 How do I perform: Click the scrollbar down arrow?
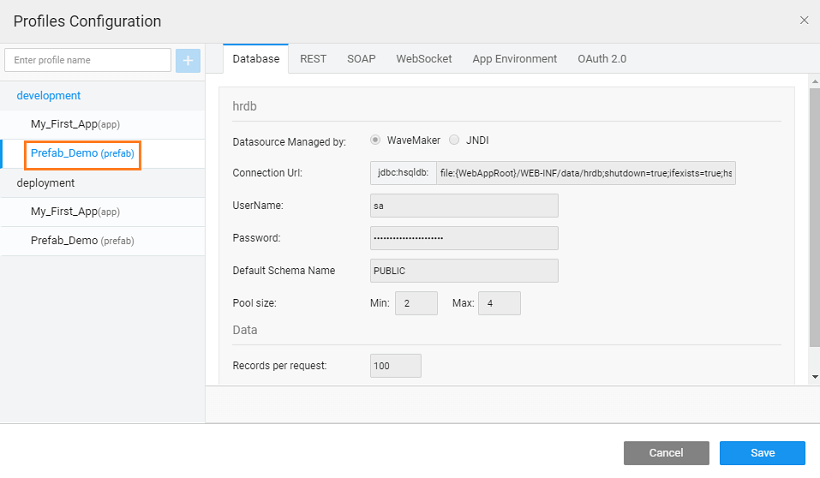click(x=814, y=376)
